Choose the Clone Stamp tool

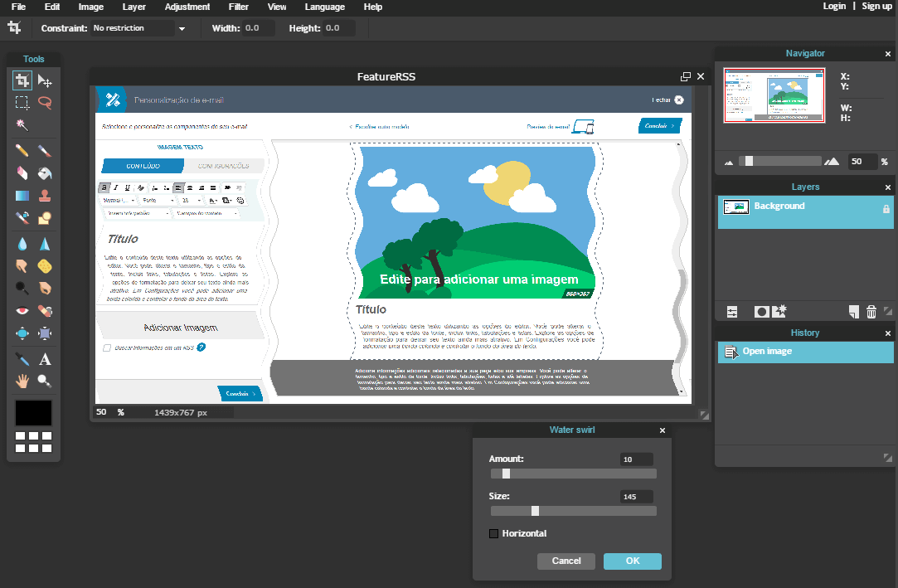coord(45,196)
